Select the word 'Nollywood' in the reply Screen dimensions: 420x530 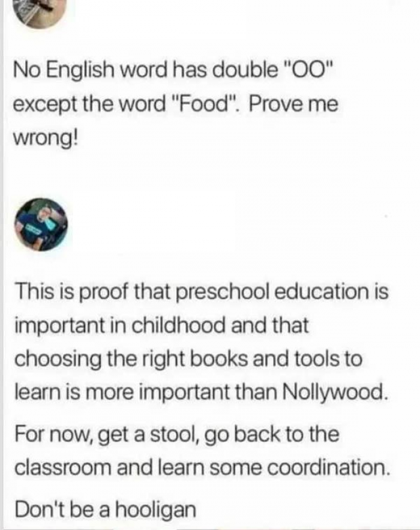(x=333, y=392)
